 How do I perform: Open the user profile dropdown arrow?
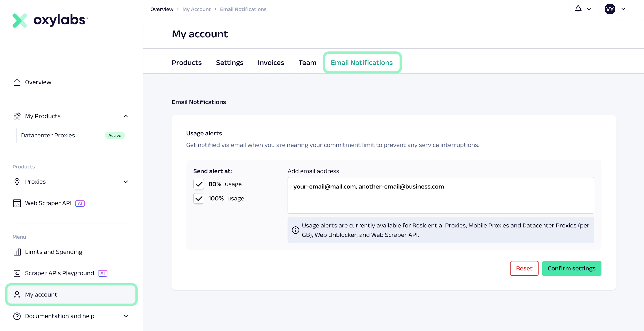click(x=624, y=9)
